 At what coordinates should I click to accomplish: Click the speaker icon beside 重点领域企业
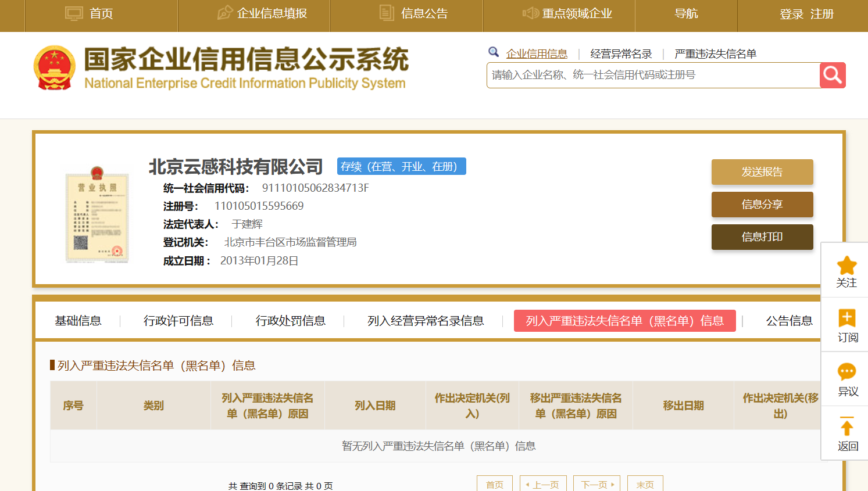click(x=530, y=13)
